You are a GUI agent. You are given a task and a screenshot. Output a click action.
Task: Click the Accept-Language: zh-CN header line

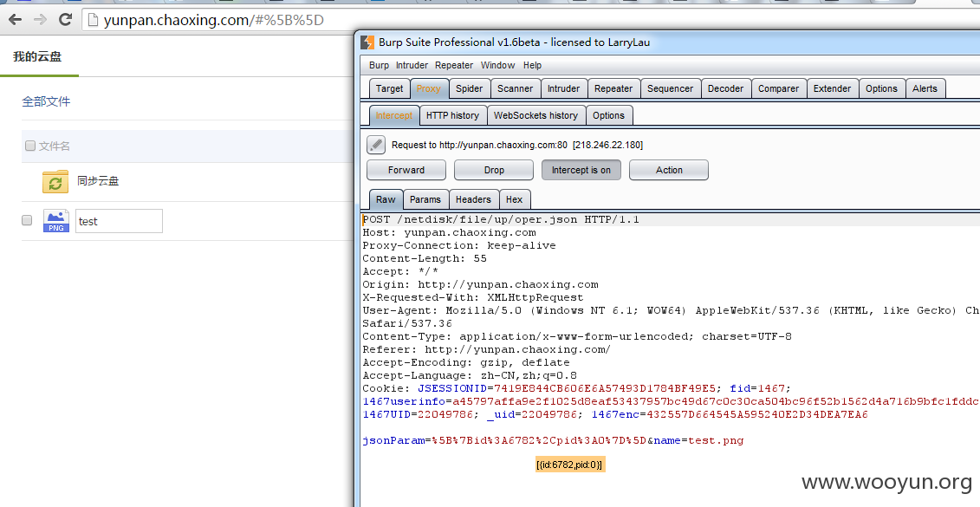click(470, 375)
